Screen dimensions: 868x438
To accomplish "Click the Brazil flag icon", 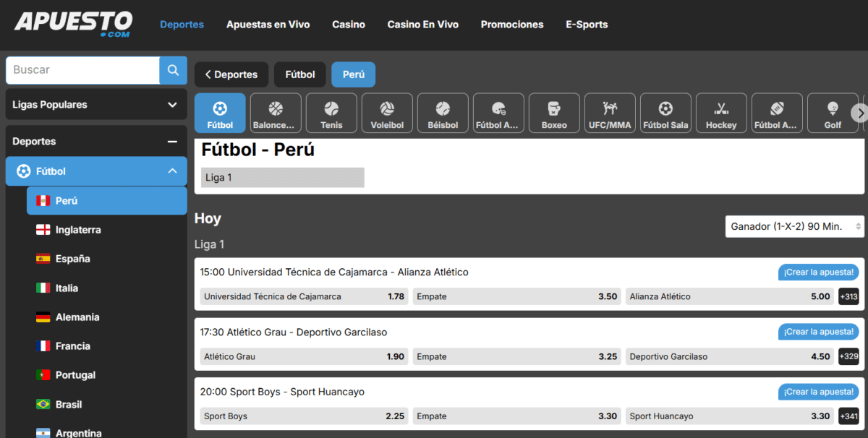I will coord(43,405).
